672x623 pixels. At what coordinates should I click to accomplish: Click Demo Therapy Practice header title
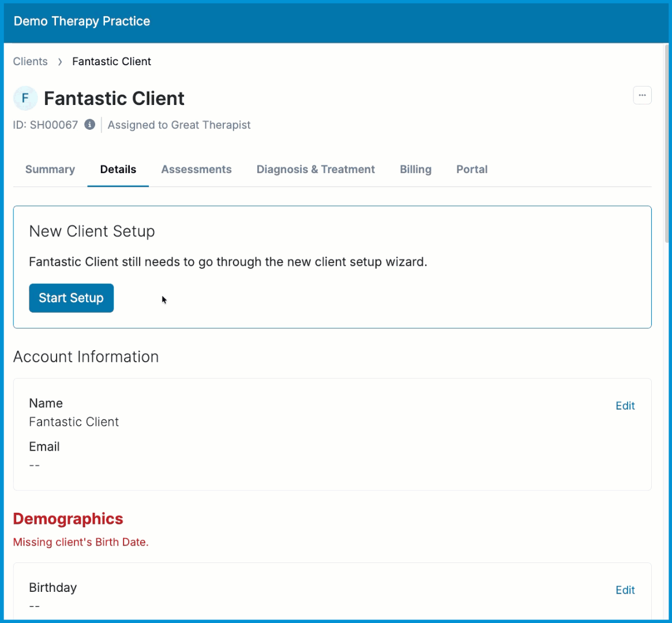(x=82, y=21)
